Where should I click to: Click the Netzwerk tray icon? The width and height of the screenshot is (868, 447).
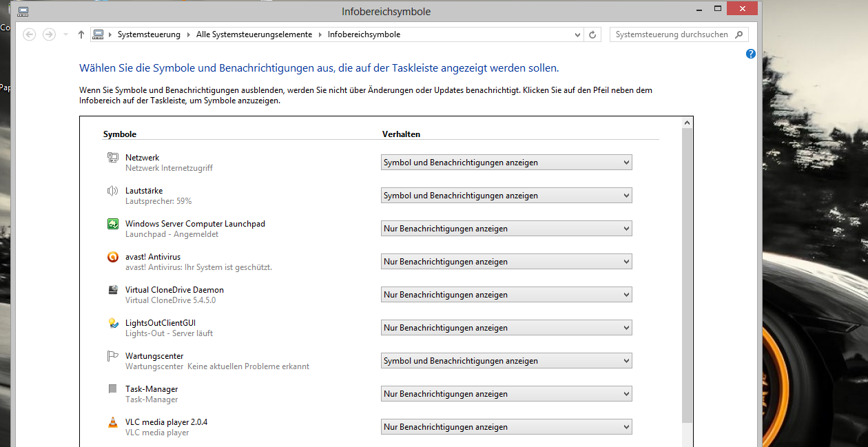coord(113,158)
